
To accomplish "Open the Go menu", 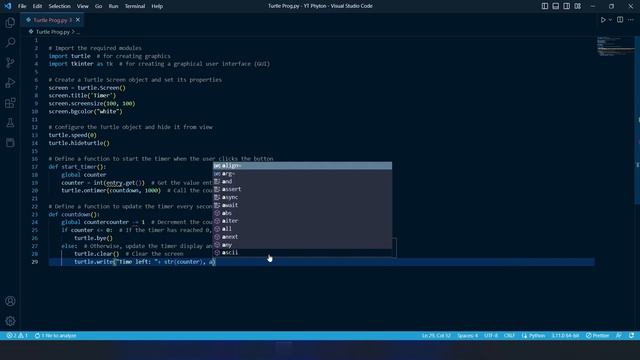I will click(98, 6).
